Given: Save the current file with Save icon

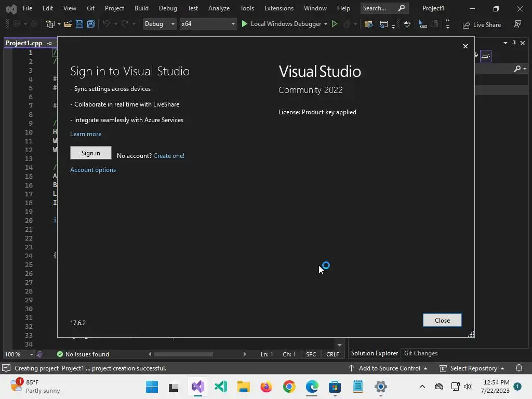Looking at the screenshot, I should pyautogui.click(x=79, y=24).
